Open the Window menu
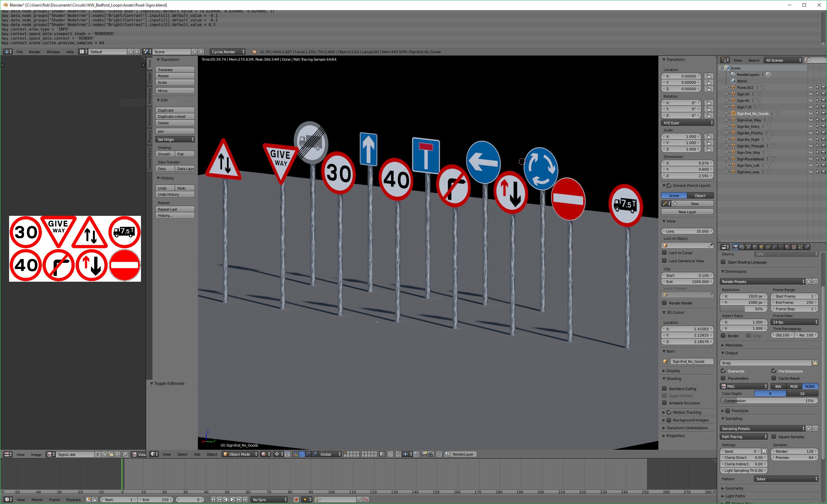The height and width of the screenshot is (504, 827). tap(53, 52)
